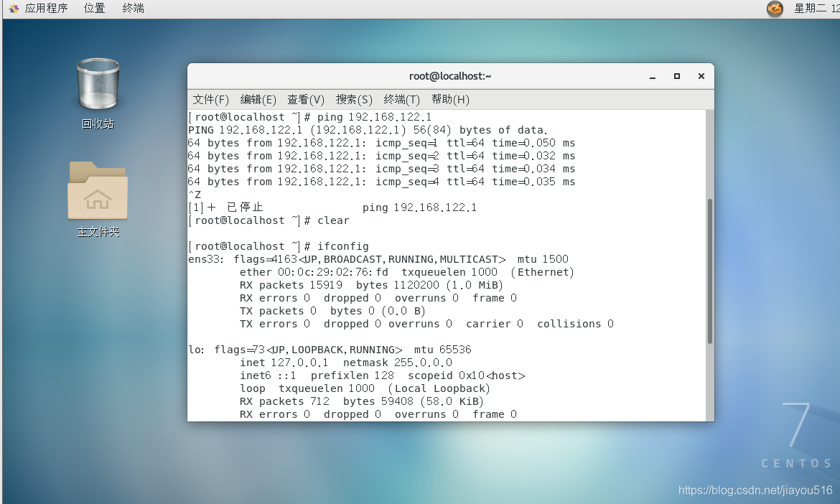This screenshot has width=840, height=504.
Task: Click 'scopeid 0x10<host>' text
Action: tap(467, 375)
